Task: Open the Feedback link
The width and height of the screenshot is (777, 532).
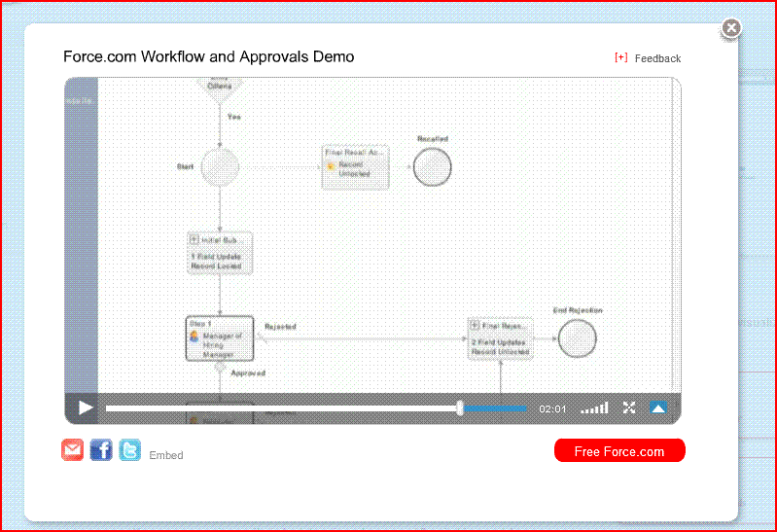Action: 657,58
